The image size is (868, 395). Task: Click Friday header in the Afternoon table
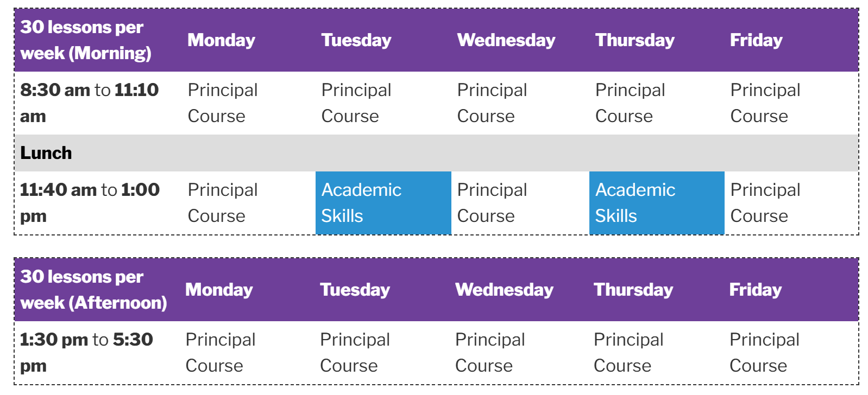tap(755, 290)
